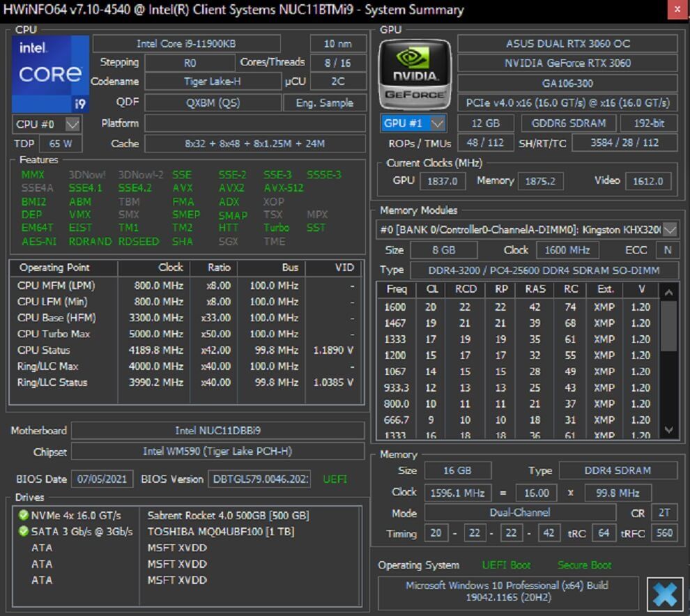
Task: Click the BIOS date 07/05/2021 field
Action: 102,479
